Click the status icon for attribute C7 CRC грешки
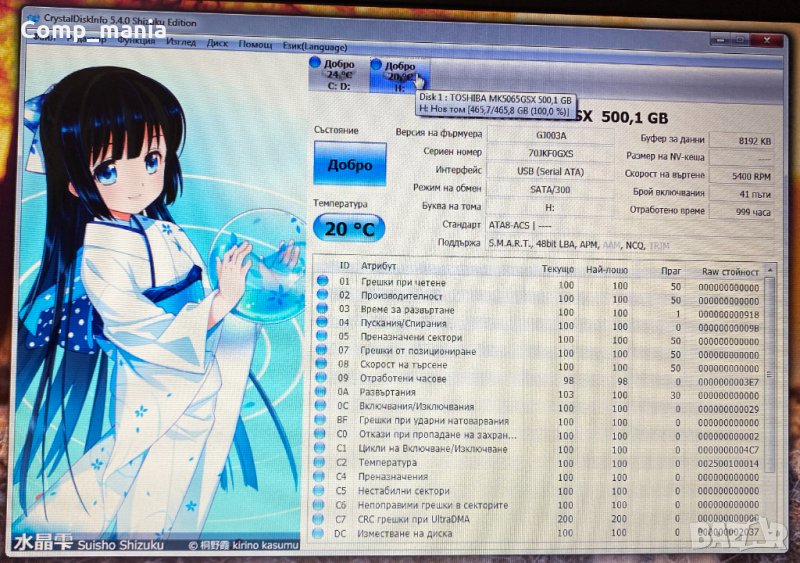This screenshot has height=563, width=800. [322, 519]
